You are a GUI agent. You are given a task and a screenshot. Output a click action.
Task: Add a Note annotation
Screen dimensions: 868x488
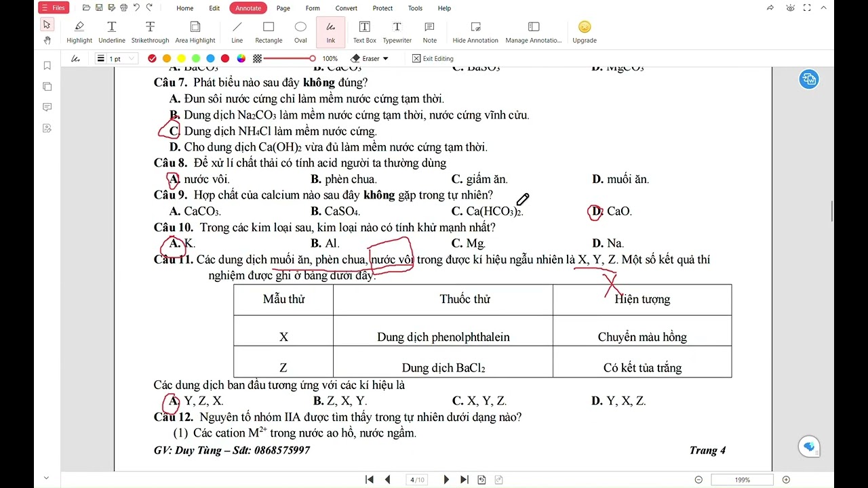[430, 32]
